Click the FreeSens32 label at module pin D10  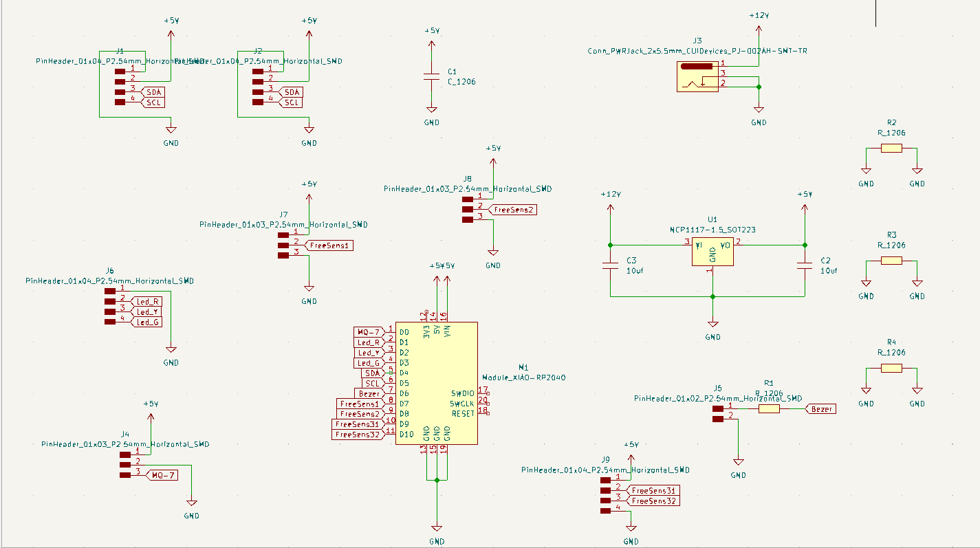click(358, 435)
